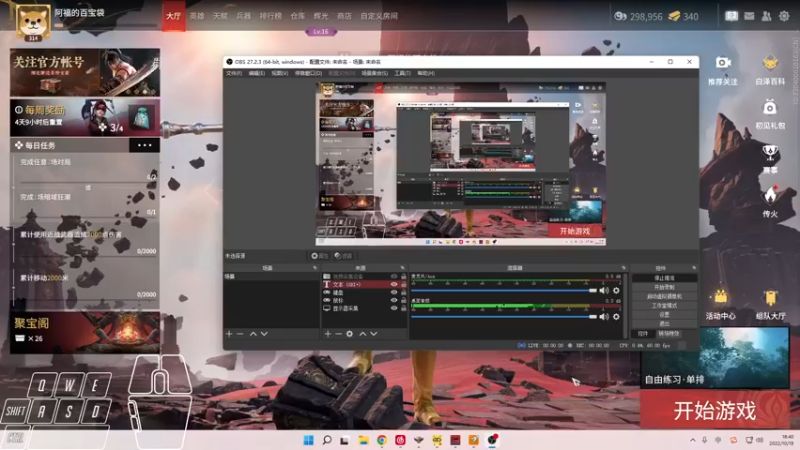Select the 显示器采集 source row
The image size is (800, 450).
coord(364,309)
